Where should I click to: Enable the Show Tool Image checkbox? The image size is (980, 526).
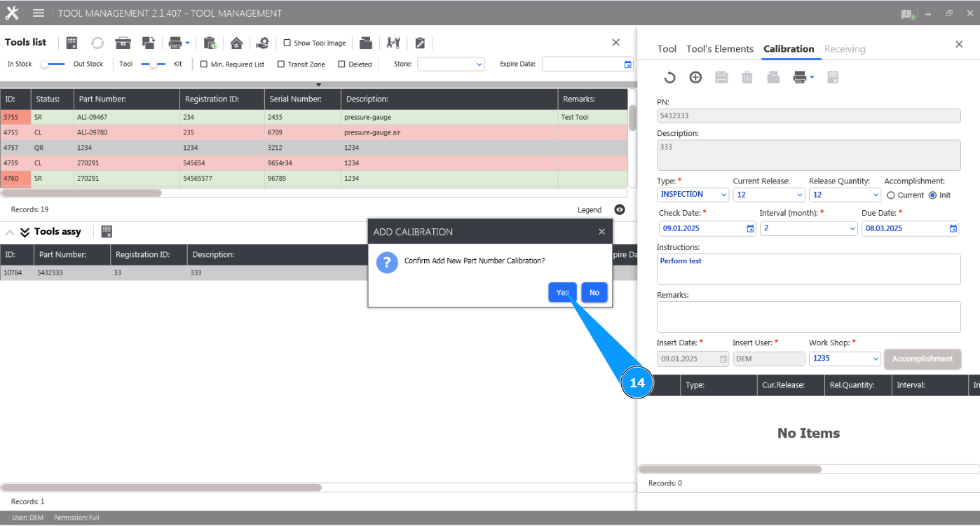[287, 43]
